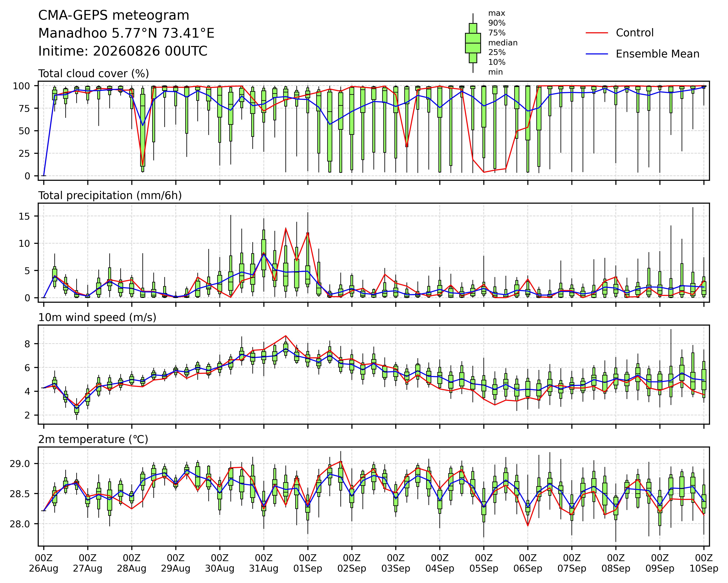Click the 10m wind speed panel title
The height and width of the screenshot is (583, 728).
pyautogui.click(x=97, y=318)
